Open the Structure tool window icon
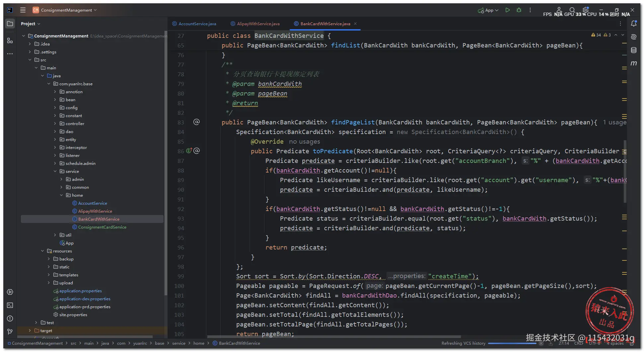The width and height of the screenshot is (644, 352). 10,40
